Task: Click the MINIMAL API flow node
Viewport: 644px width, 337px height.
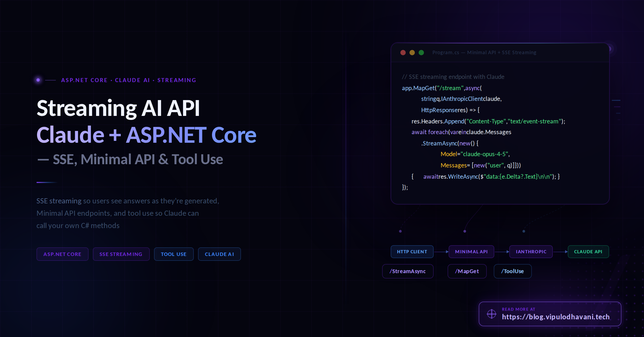Action: pos(471,252)
